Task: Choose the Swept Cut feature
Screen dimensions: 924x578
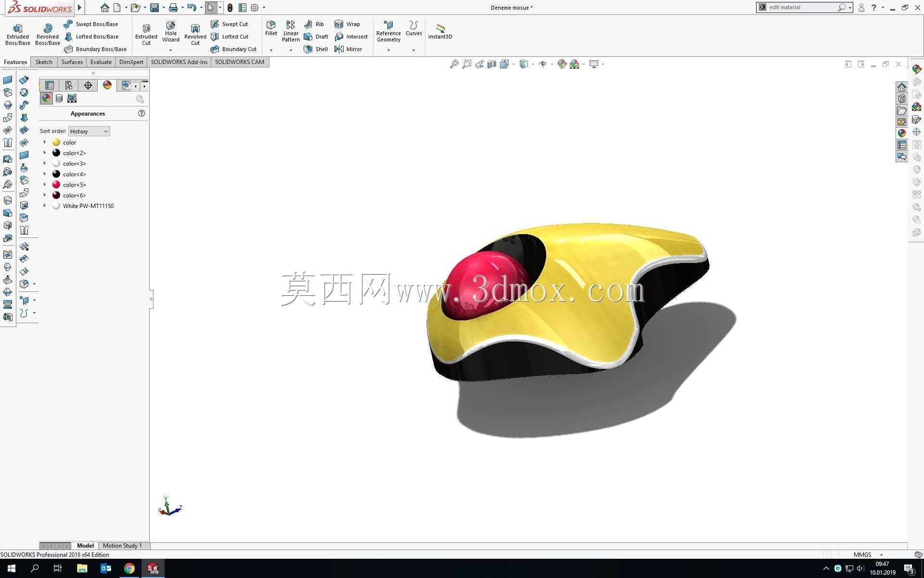Action: click(230, 24)
